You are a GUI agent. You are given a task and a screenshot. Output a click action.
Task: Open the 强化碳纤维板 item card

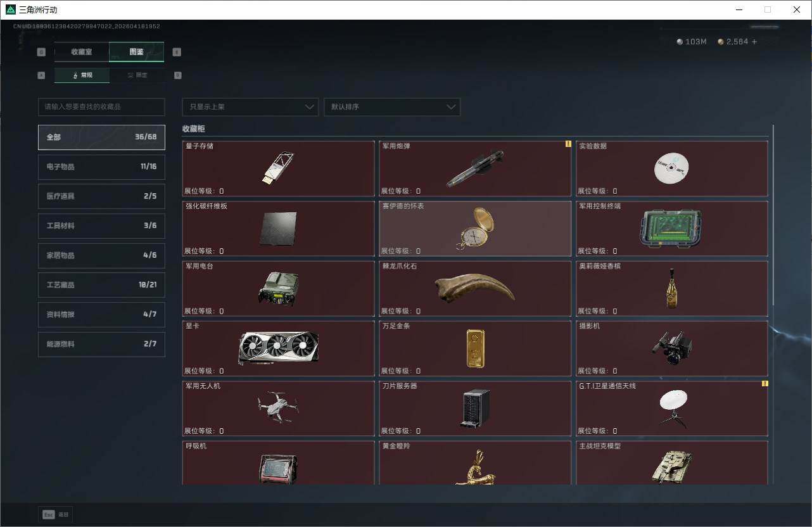click(x=278, y=229)
